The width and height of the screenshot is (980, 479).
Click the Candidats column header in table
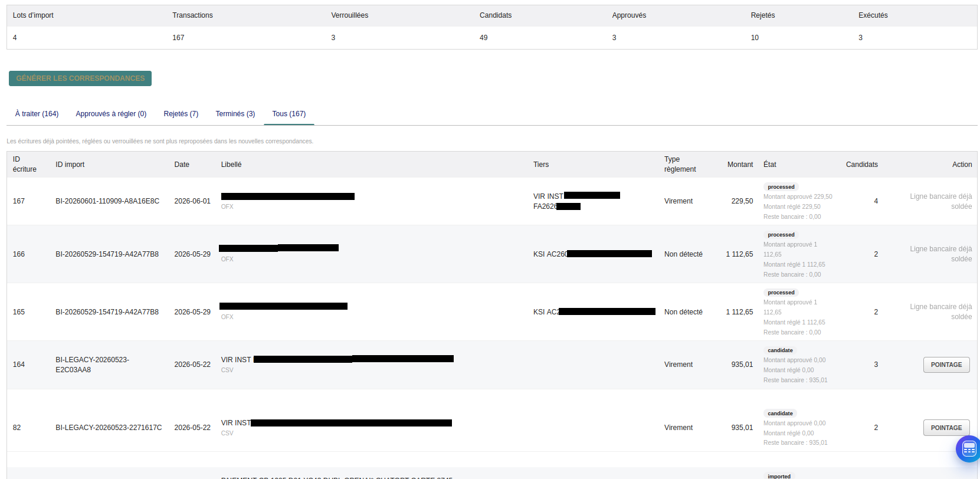tap(862, 165)
